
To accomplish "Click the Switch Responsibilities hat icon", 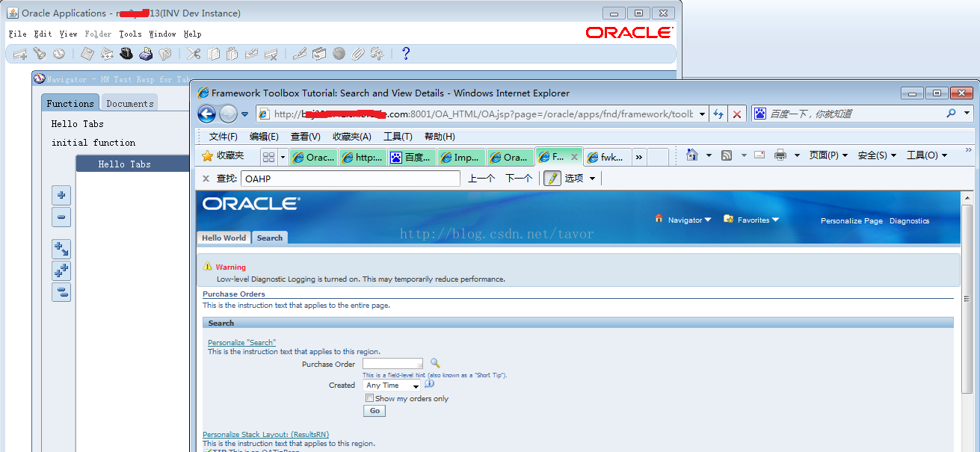I will coord(126,54).
